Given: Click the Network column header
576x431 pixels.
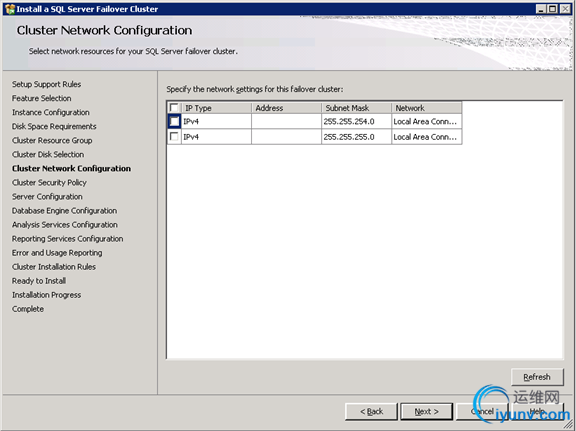Looking at the screenshot, I should (x=426, y=108).
